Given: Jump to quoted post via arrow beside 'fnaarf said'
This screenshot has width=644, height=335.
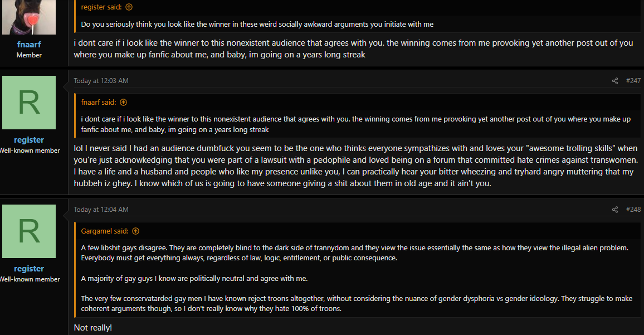Looking at the screenshot, I should pyautogui.click(x=123, y=103).
